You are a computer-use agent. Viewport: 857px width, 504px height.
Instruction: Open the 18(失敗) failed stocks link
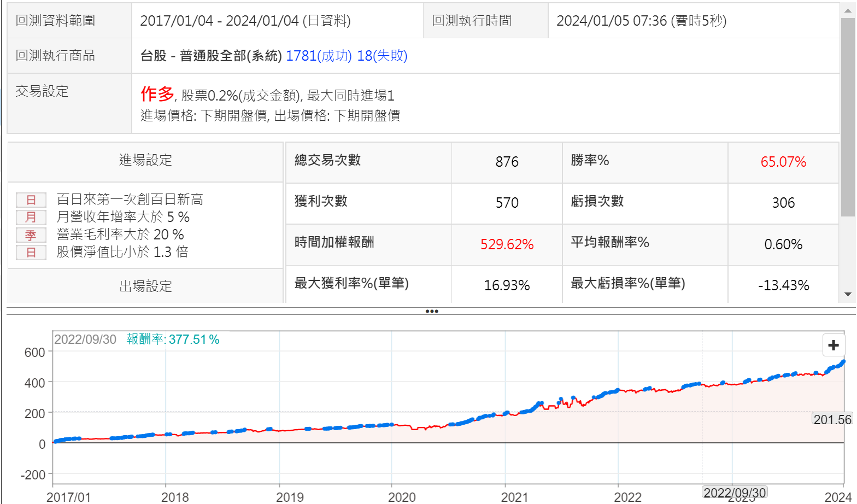(x=382, y=56)
